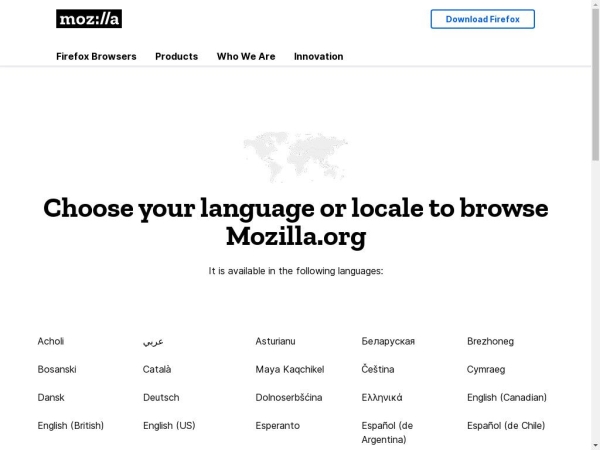600x450 pixels.
Task: Choose Español (de Argentina) locale
Action: coord(387,432)
